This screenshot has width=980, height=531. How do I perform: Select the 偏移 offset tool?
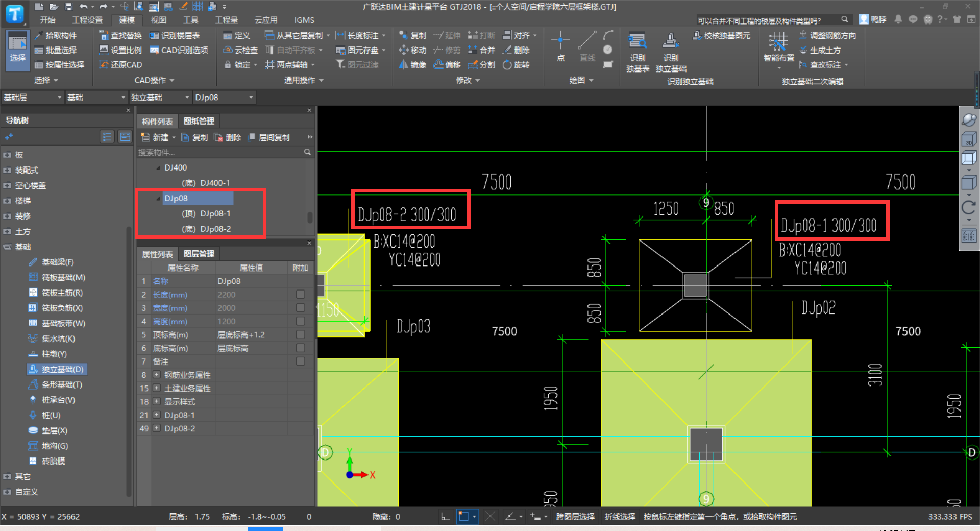tap(447, 65)
